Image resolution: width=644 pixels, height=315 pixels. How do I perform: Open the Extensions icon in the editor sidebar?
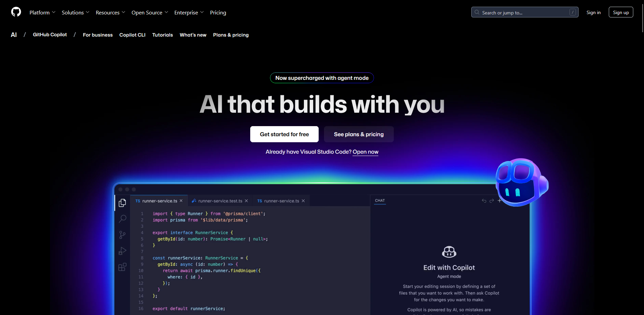122,267
